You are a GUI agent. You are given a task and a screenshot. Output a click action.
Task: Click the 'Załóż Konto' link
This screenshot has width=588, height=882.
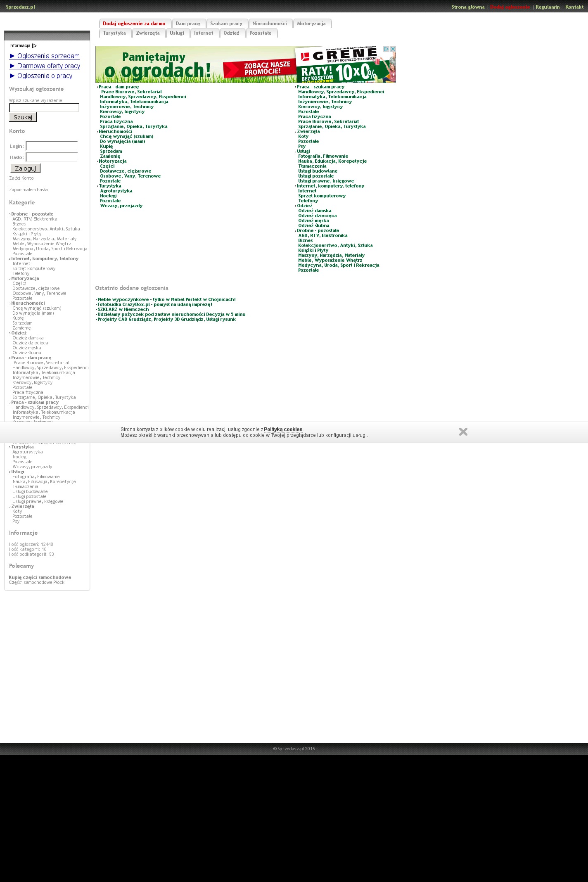point(21,178)
